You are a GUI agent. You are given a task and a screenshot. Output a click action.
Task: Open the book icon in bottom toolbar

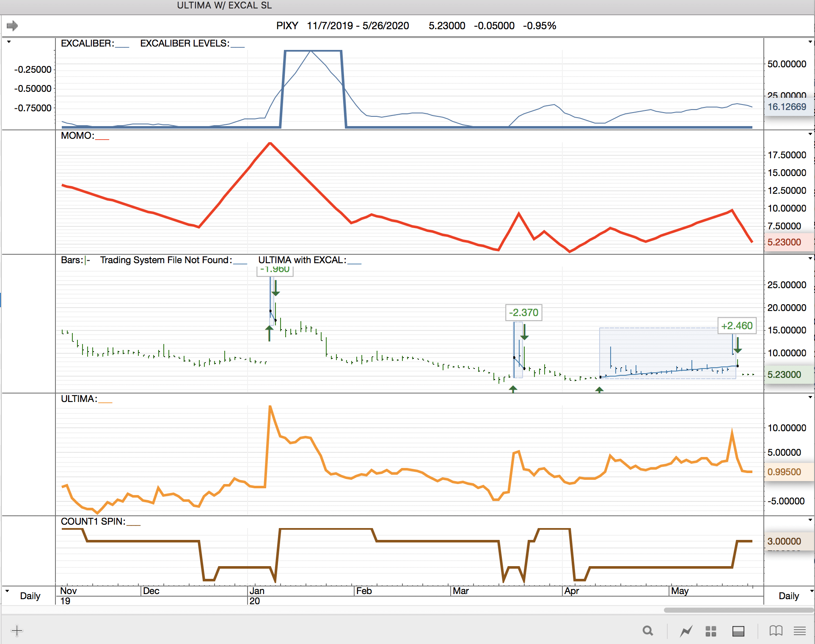coord(776,631)
